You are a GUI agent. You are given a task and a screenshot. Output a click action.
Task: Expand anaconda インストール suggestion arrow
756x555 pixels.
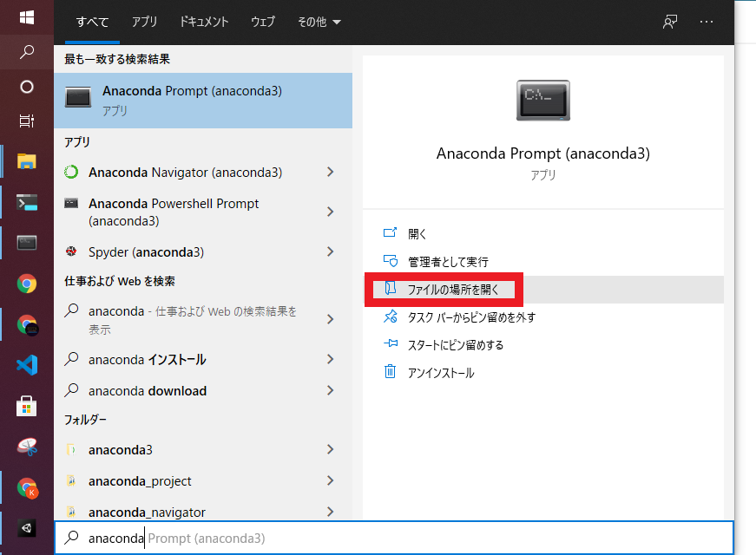click(x=331, y=359)
